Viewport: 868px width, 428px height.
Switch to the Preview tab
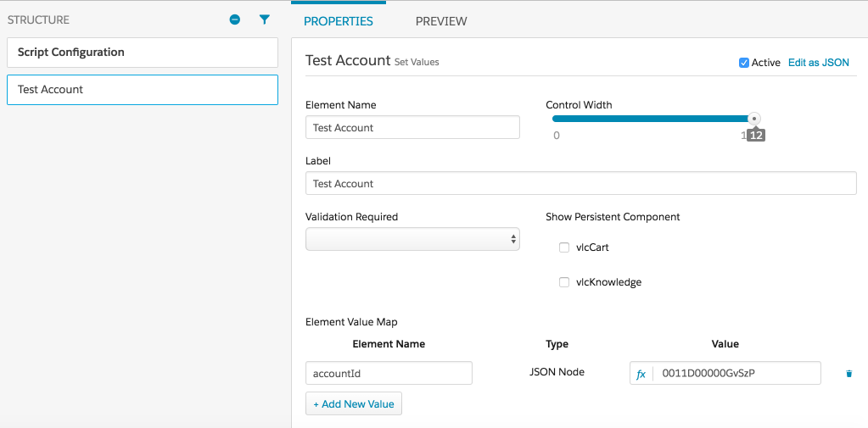(441, 21)
